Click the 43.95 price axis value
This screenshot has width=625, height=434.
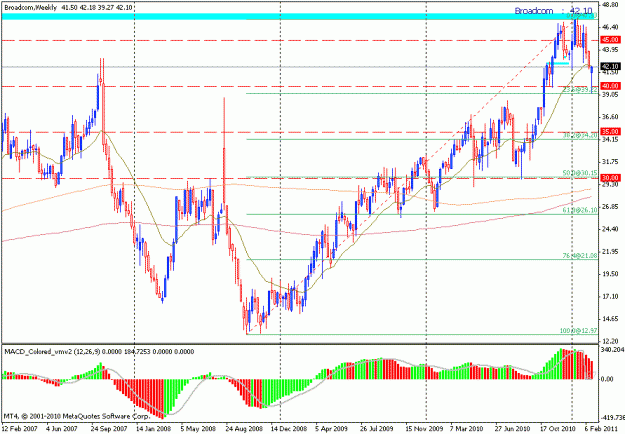[x=611, y=49]
